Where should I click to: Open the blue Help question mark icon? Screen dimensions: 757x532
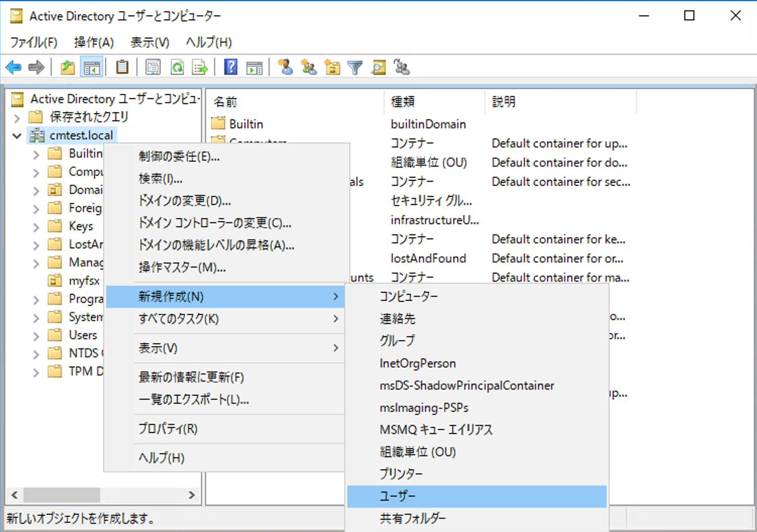[231, 67]
